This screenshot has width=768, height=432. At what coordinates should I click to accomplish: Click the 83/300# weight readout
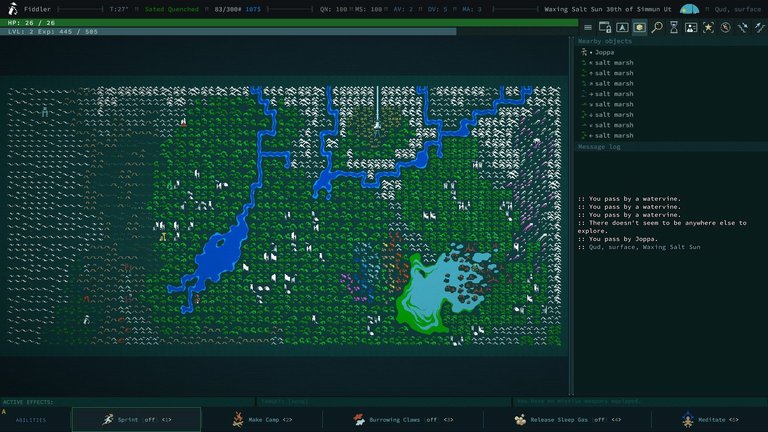pos(228,9)
